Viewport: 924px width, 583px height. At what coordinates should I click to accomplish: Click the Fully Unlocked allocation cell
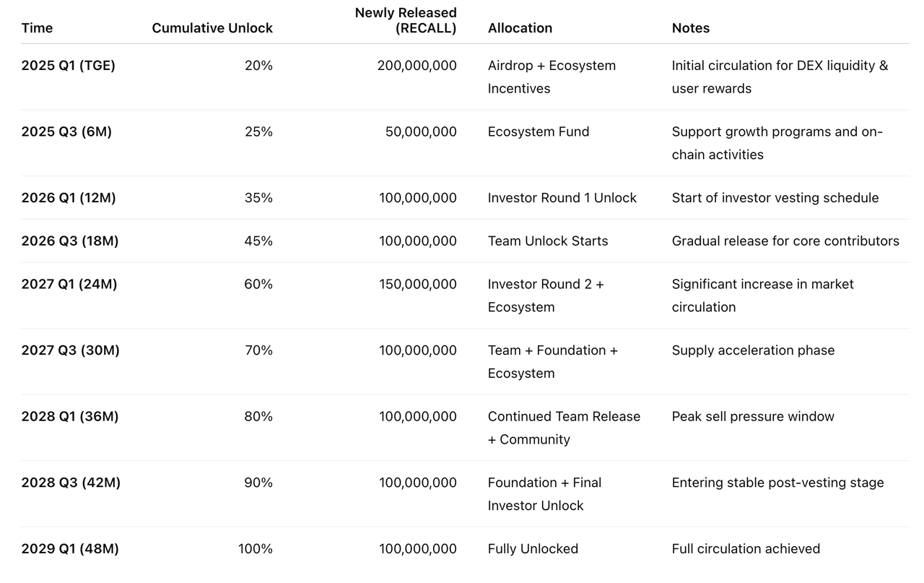[x=533, y=549]
